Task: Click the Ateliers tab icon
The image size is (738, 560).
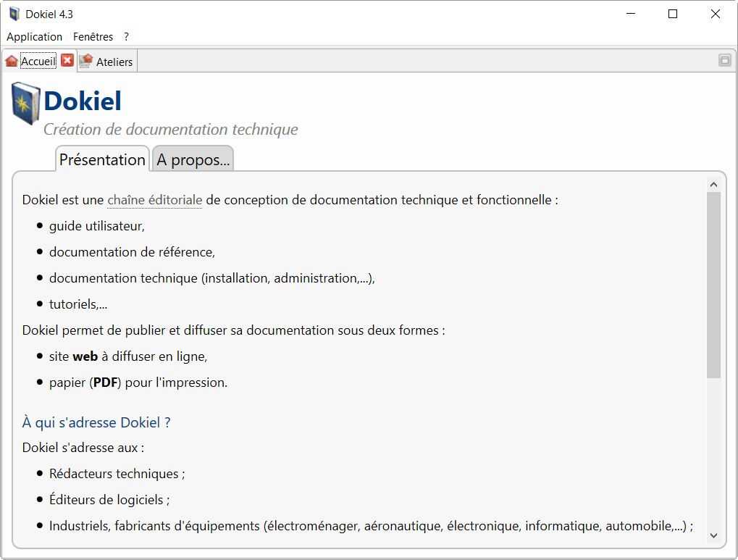Action: (86, 62)
